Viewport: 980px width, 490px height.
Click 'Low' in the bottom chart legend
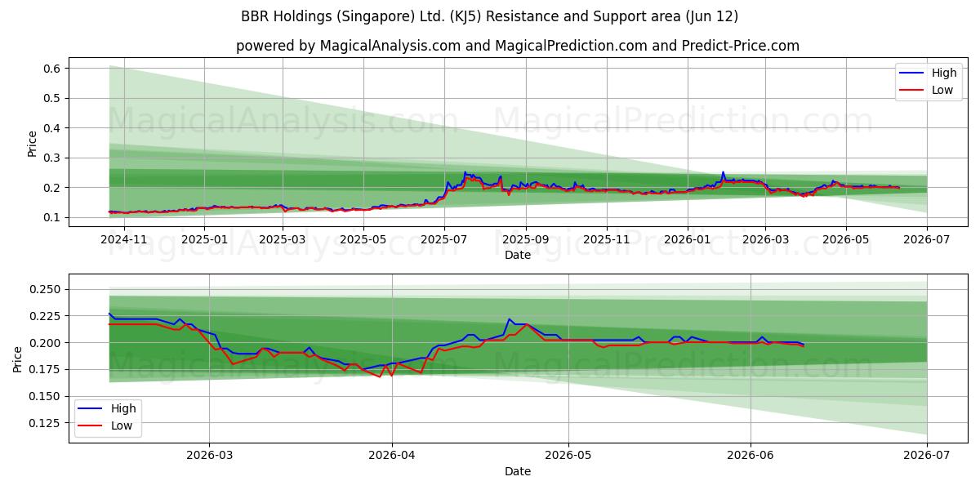click(x=122, y=425)
